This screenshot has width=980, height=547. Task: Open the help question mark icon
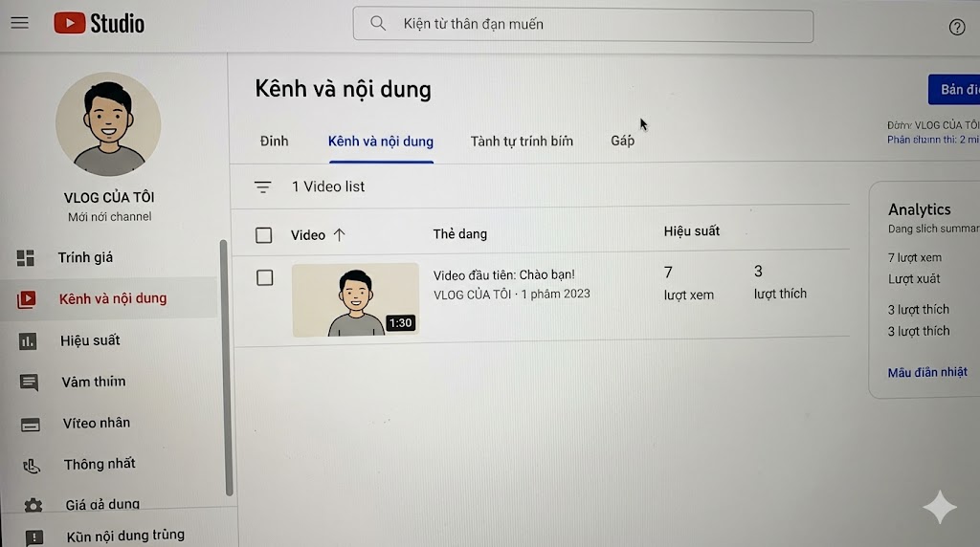(x=956, y=27)
